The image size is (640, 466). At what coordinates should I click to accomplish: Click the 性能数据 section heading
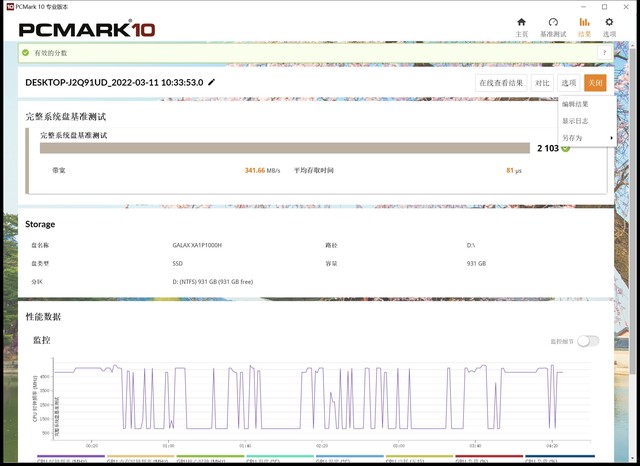[x=43, y=317]
